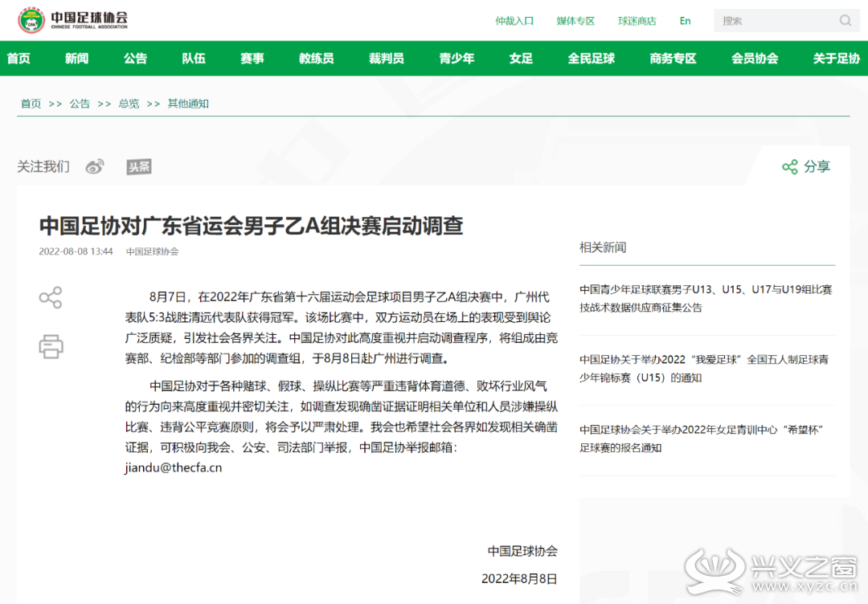Image resolution: width=868 pixels, height=604 pixels.
Task: Select the 商务专区 navigation menu item
Action: coord(674,58)
